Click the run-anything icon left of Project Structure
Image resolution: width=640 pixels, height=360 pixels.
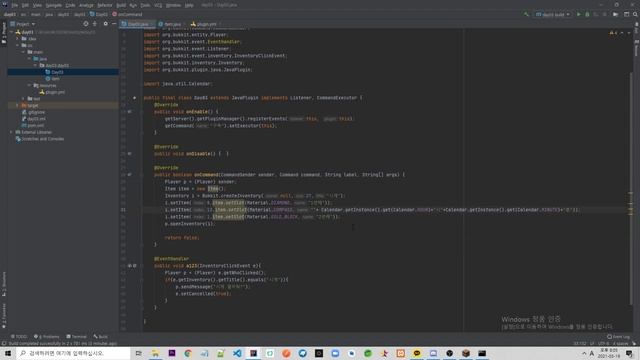(x=616, y=14)
